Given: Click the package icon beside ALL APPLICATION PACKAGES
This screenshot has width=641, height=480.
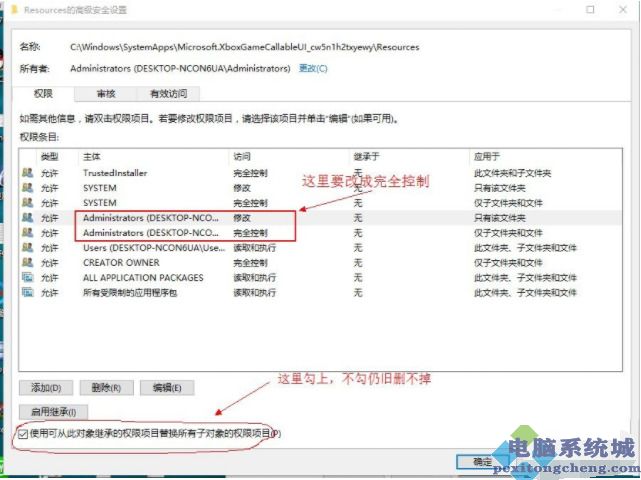Looking at the screenshot, I should coord(28,278).
